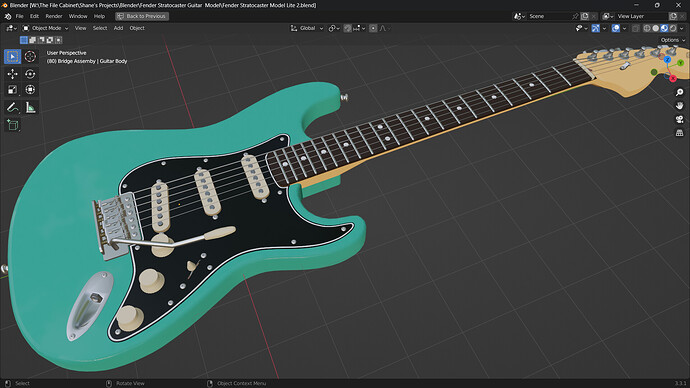Viewport: 690px width, 388px height.
Task: Create a new scene with the copy icon
Action: pyautogui.click(x=585, y=16)
